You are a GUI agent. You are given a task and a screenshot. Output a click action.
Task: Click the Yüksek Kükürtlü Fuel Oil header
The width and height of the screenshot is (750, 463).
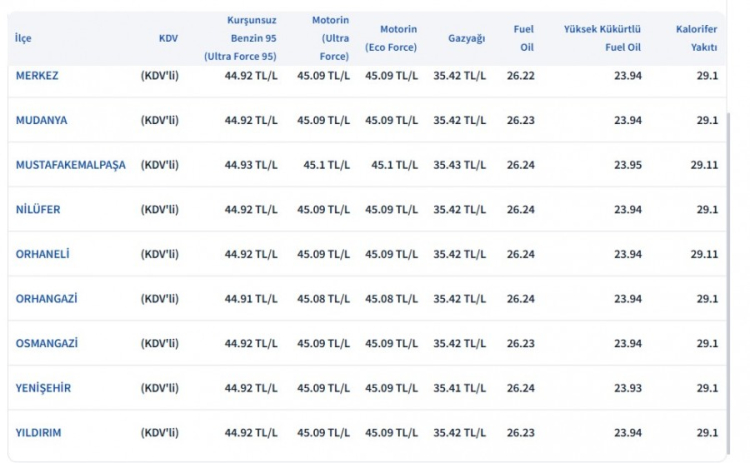click(x=601, y=38)
